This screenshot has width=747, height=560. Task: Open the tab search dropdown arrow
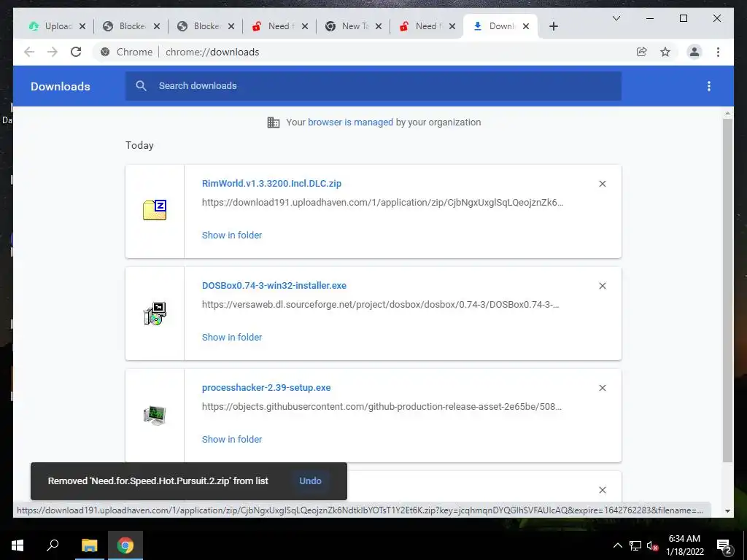pyautogui.click(x=616, y=18)
